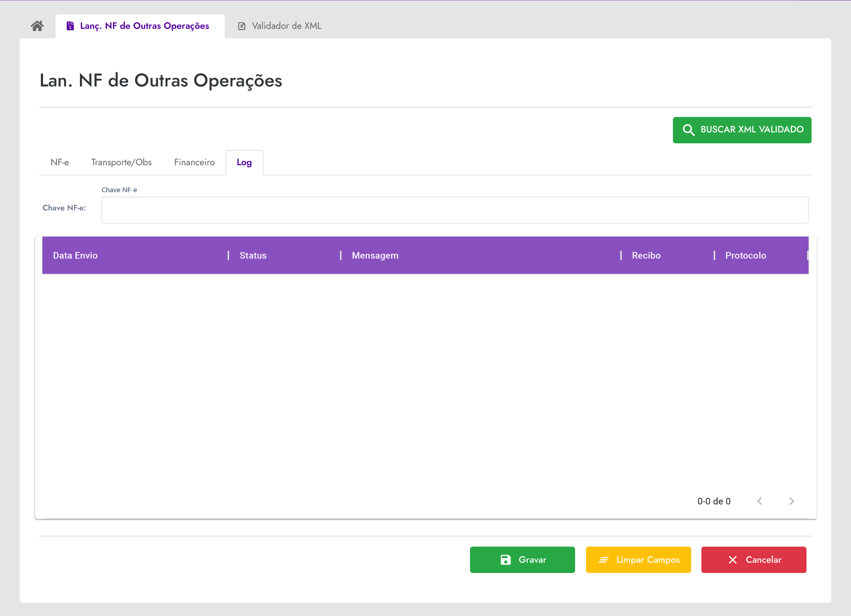Click the magnifier icon on Buscar XML

[x=688, y=130]
